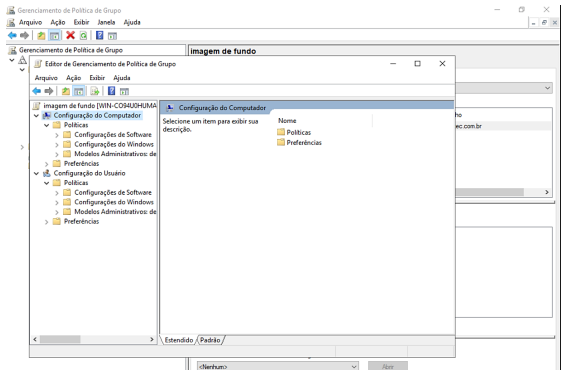This screenshot has height=376, width=565.
Task: Open Ajuda menu in Editor window
Action: tap(122, 78)
